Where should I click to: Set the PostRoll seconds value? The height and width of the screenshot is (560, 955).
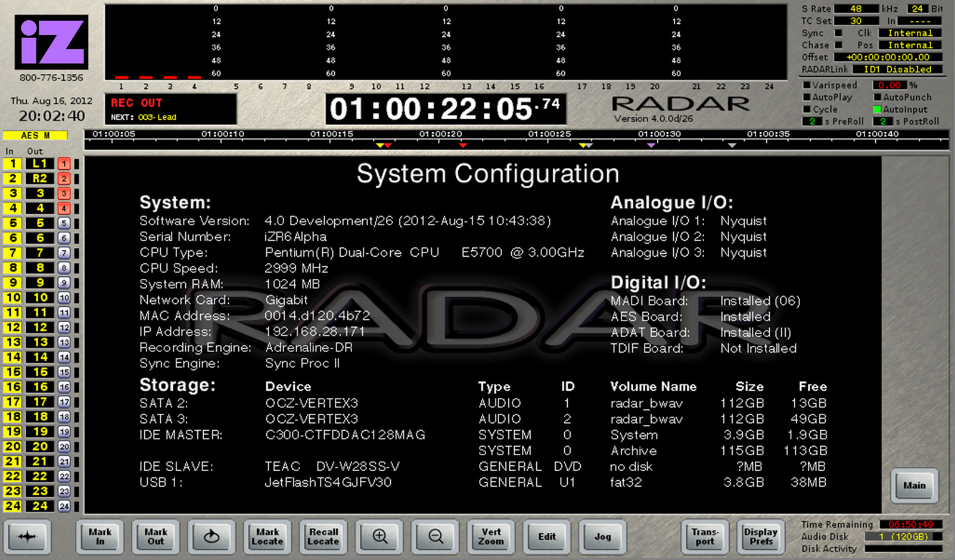click(x=883, y=122)
